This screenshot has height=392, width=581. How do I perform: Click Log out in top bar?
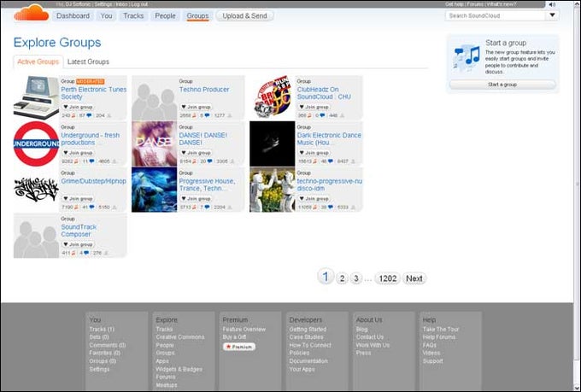coord(139,4)
